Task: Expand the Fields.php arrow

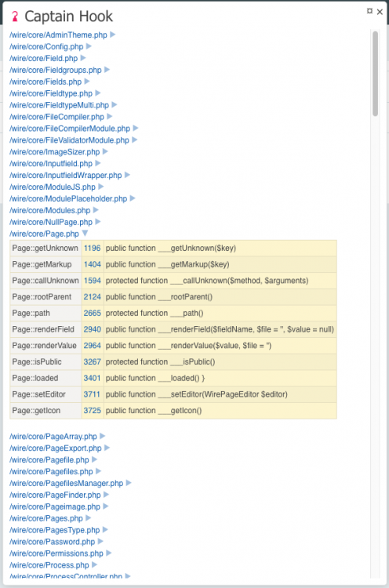Action: point(87,81)
